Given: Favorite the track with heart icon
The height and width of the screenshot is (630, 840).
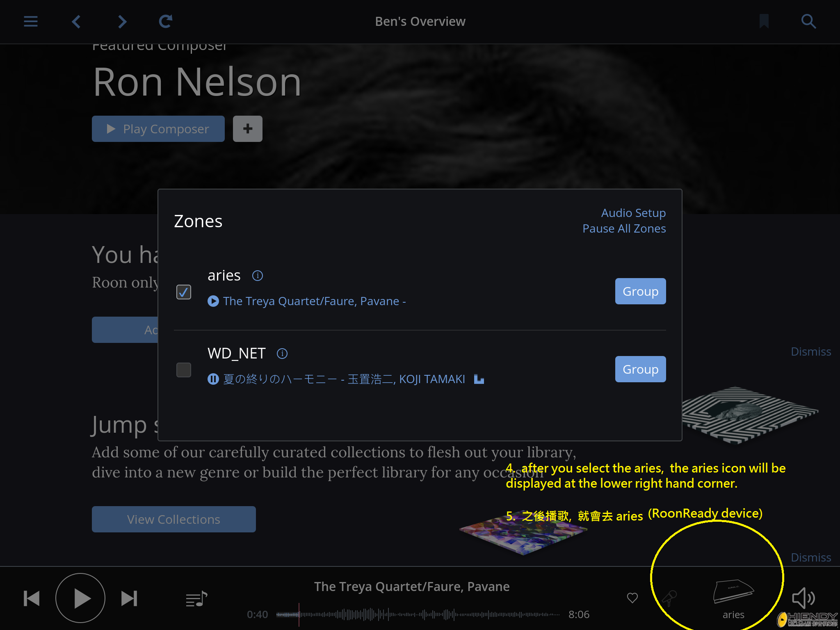Looking at the screenshot, I should pyautogui.click(x=632, y=598).
